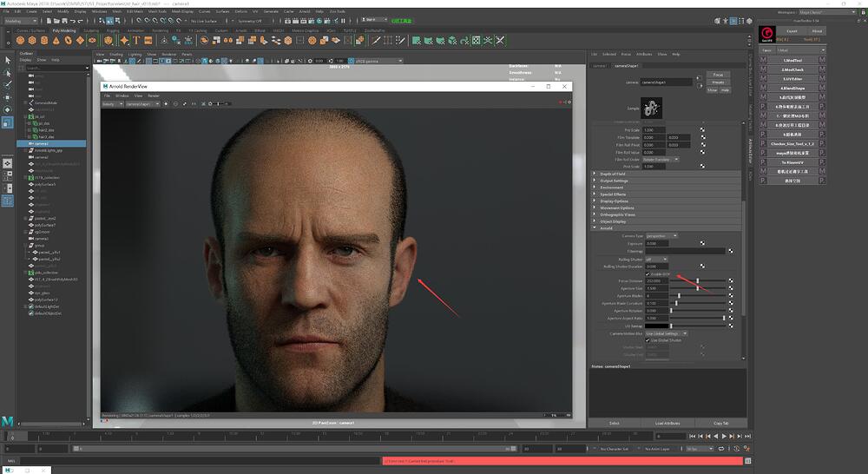The image size is (868, 474).
Task: Open the Mesh Tools menu
Action: point(157,11)
